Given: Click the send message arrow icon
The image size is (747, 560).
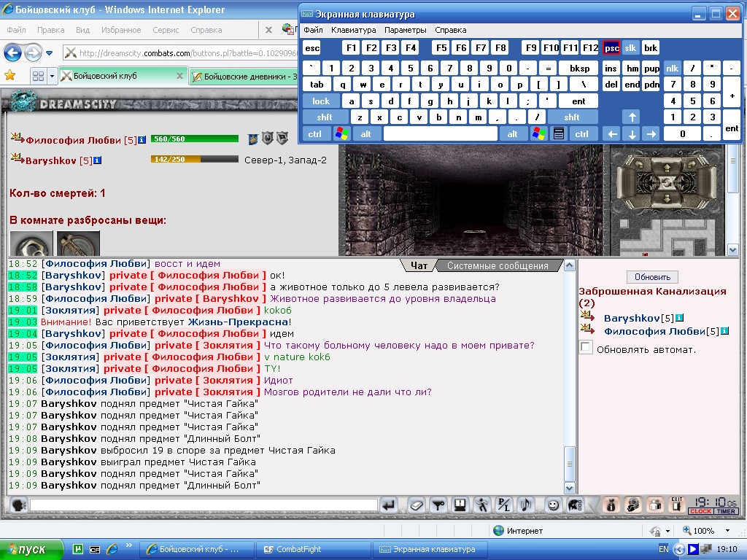Looking at the screenshot, I should pos(389,505).
